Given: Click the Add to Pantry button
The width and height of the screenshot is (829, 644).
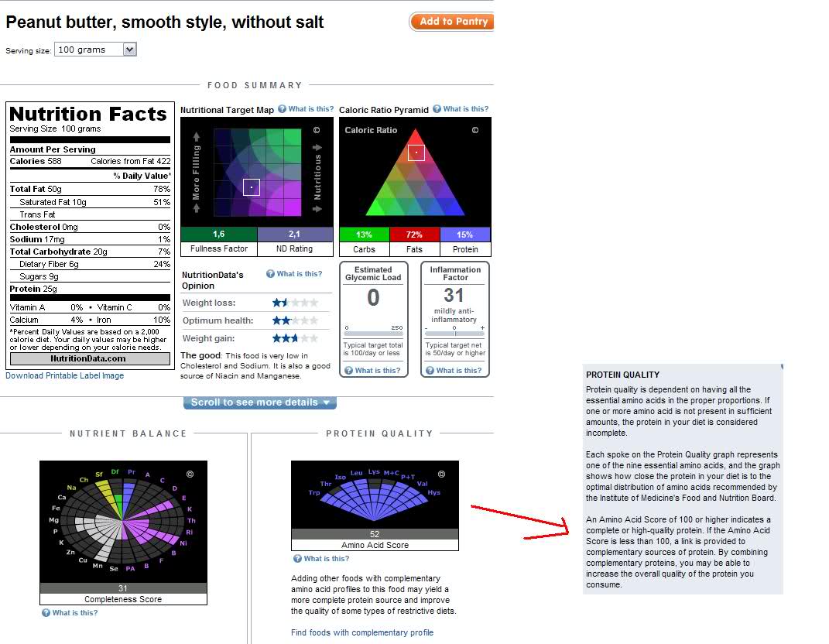Looking at the screenshot, I should click(452, 22).
